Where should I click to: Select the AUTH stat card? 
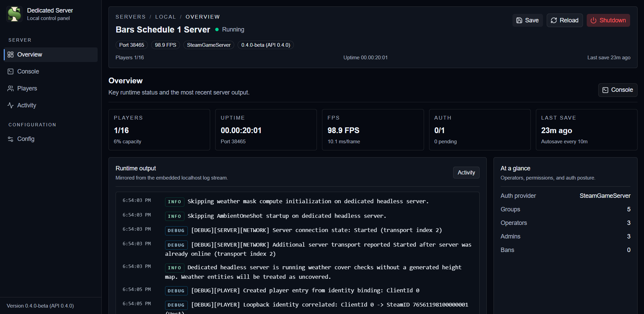tap(480, 130)
